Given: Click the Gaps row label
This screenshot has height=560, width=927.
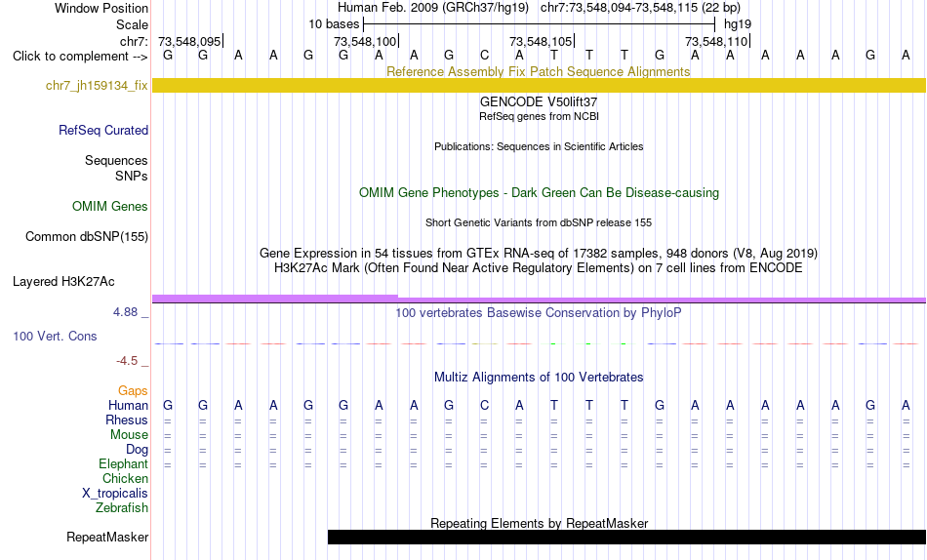Looking at the screenshot, I should tap(133, 391).
